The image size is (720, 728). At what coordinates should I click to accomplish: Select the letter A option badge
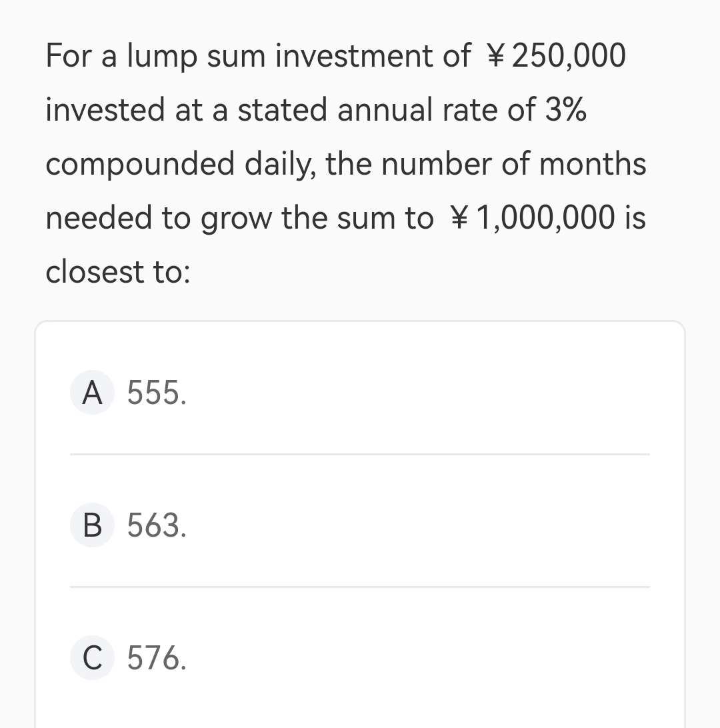pos(92,393)
